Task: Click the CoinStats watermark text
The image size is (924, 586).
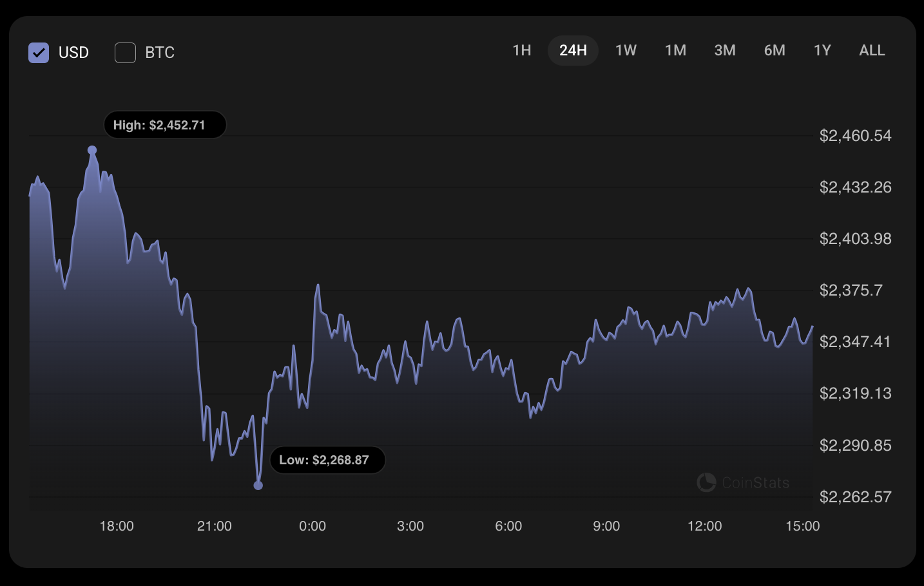Action: point(755,482)
